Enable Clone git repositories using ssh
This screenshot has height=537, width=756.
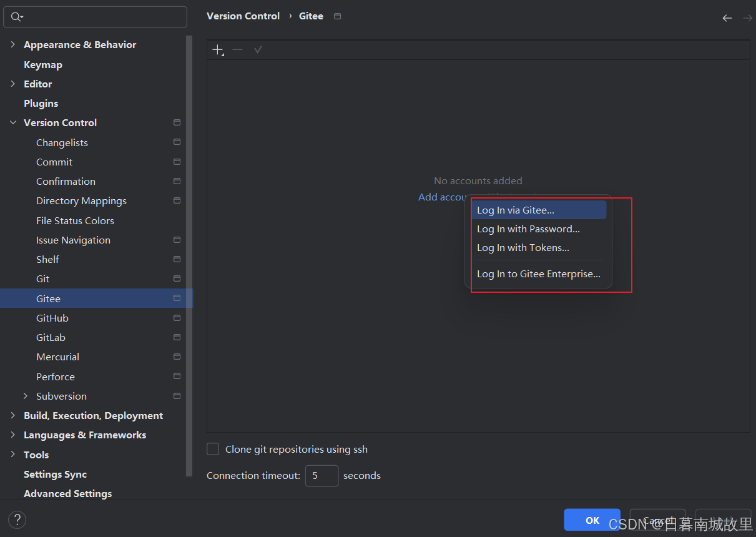point(213,449)
